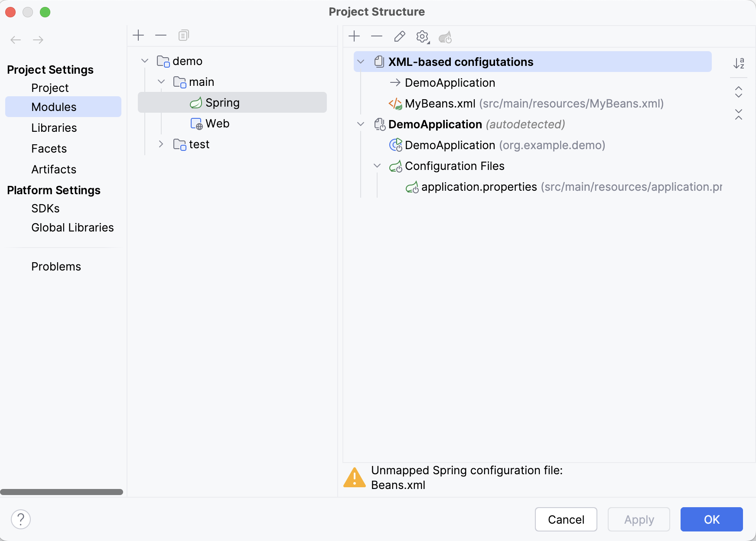Click the back navigation arrow

(16, 40)
